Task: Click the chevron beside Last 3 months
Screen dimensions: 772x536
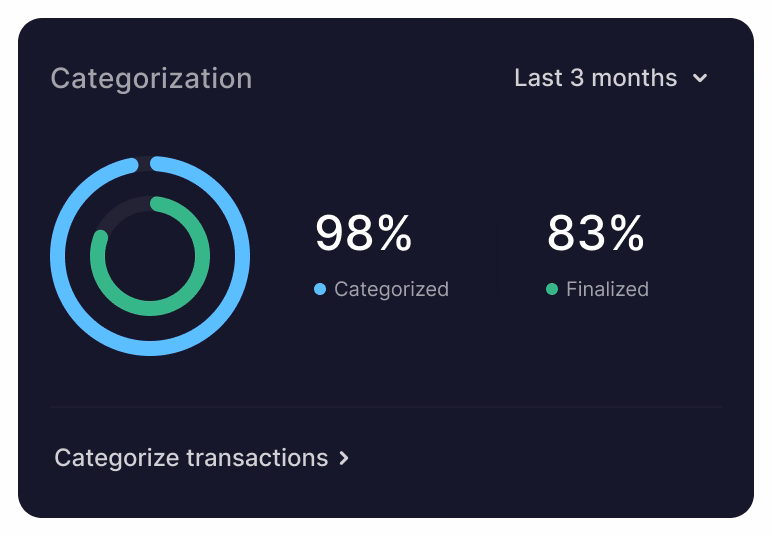Action: tap(700, 78)
